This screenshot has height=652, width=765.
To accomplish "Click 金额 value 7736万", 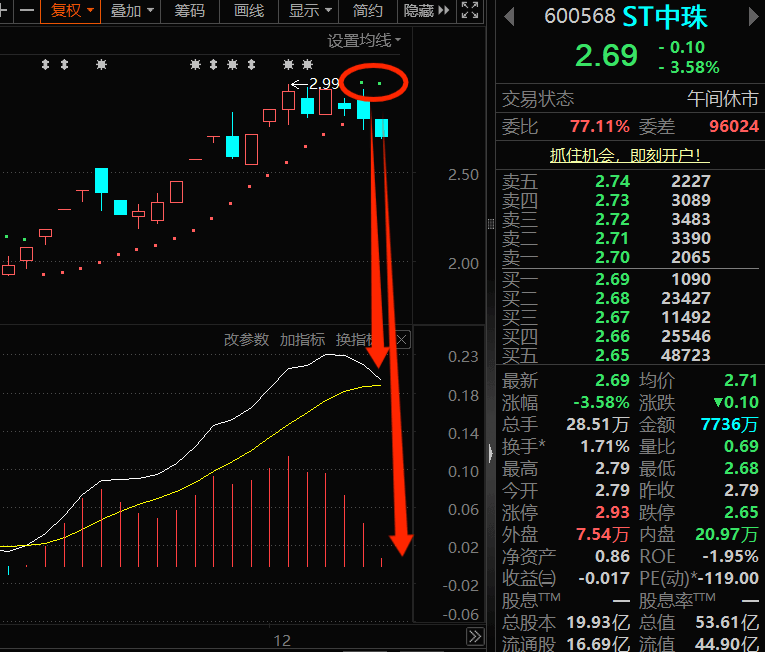I will 729,425.
